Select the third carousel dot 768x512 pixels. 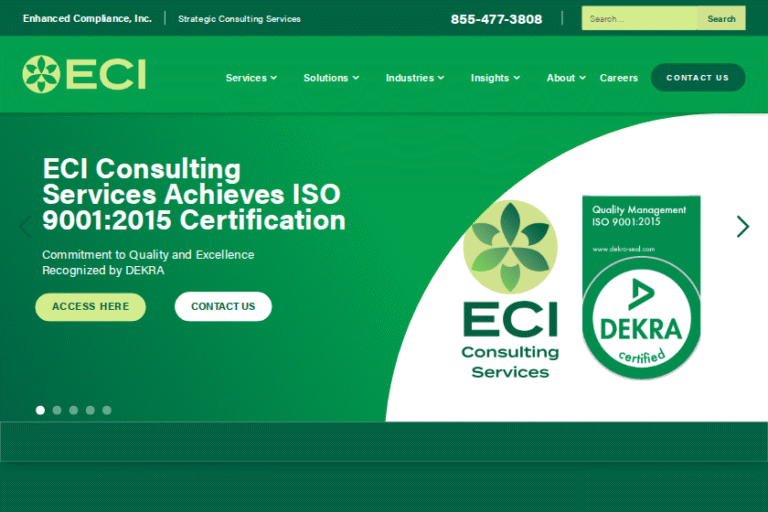[73, 410]
